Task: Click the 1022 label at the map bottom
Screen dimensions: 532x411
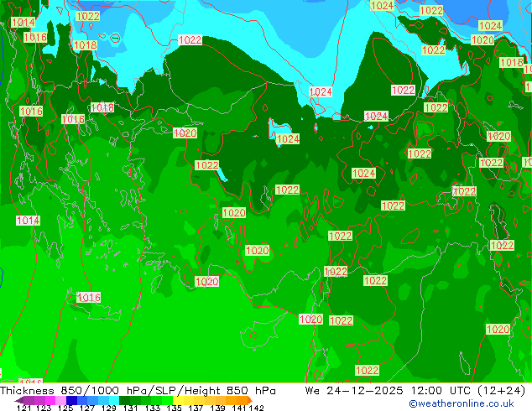Action: (367, 371)
